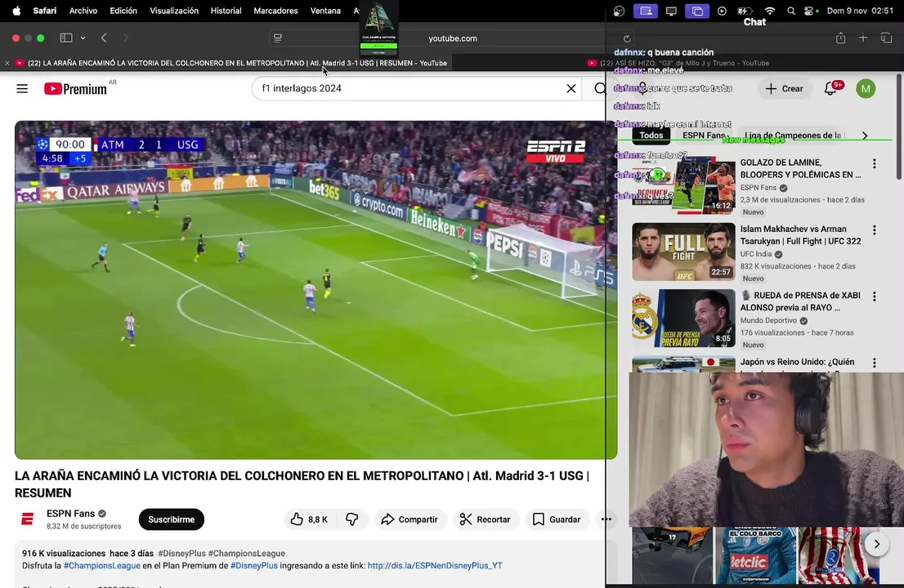Click the Compartir button
The height and width of the screenshot is (588, 904).
click(x=409, y=519)
